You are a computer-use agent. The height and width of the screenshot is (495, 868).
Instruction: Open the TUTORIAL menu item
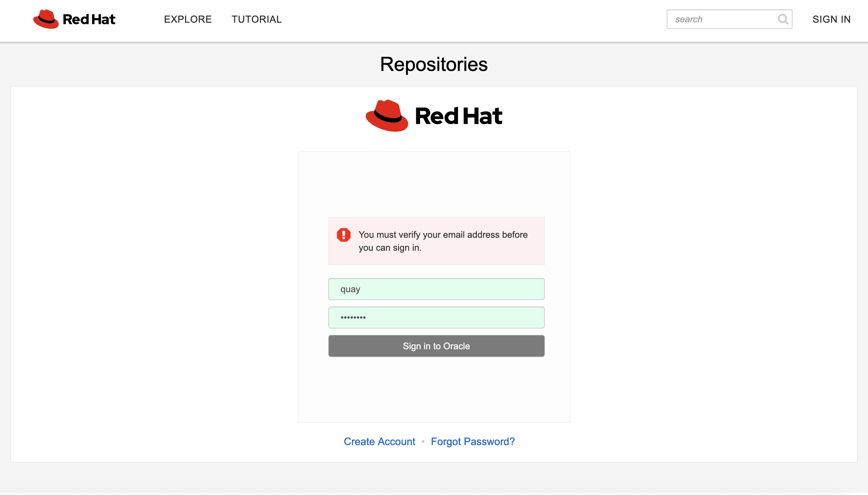[256, 19]
